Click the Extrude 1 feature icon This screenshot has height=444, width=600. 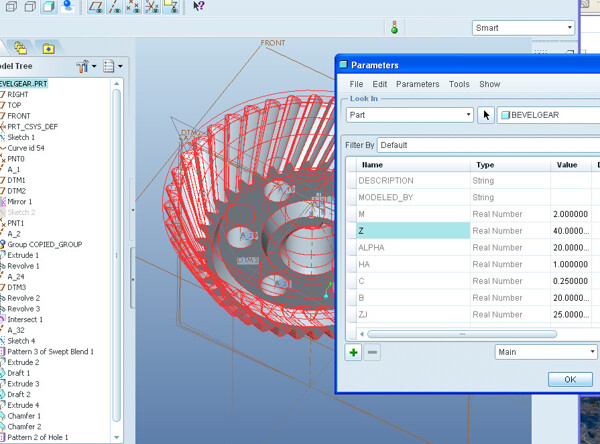tap(2, 255)
